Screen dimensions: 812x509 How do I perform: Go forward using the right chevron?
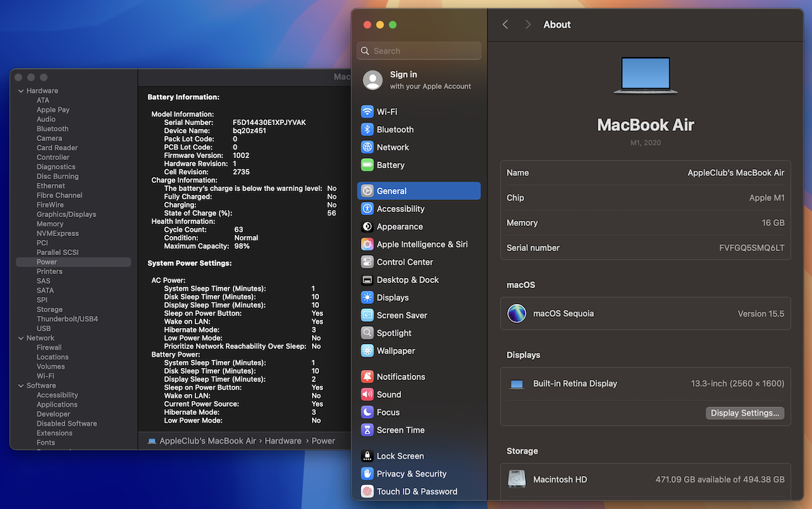coord(528,25)
